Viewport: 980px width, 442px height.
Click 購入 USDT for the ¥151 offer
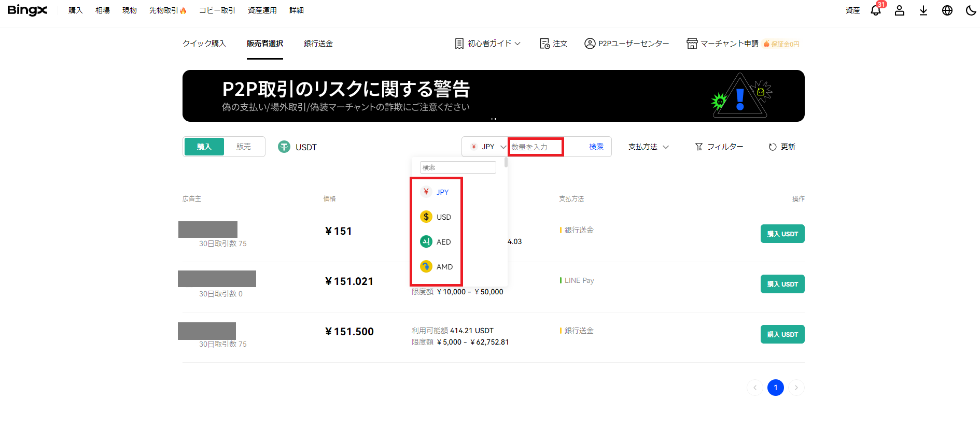click(782, 234)
